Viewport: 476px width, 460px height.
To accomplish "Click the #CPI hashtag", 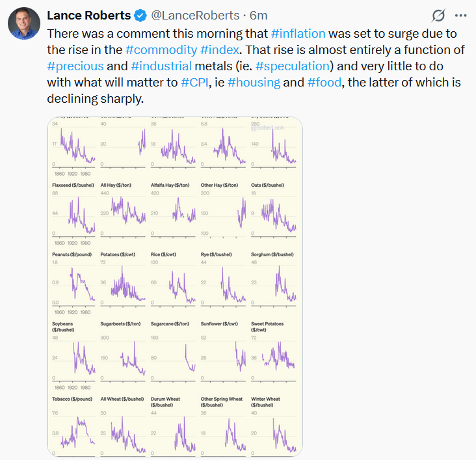I will tap(195, 83).
